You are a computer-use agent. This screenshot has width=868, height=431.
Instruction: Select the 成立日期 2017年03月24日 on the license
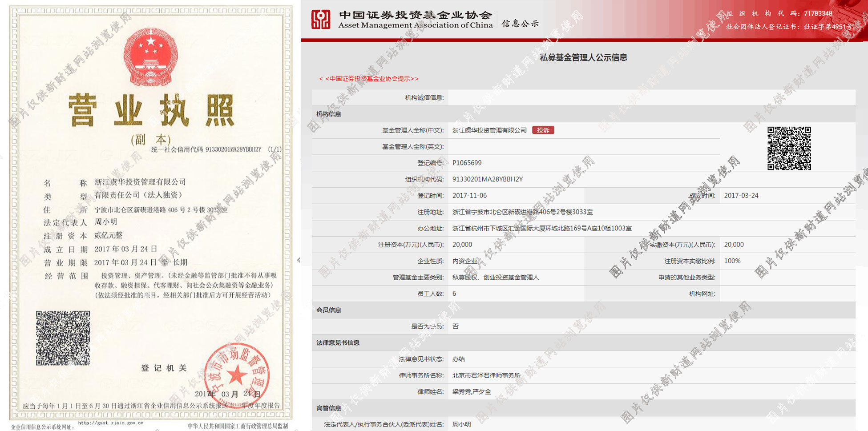coord(125,249)
